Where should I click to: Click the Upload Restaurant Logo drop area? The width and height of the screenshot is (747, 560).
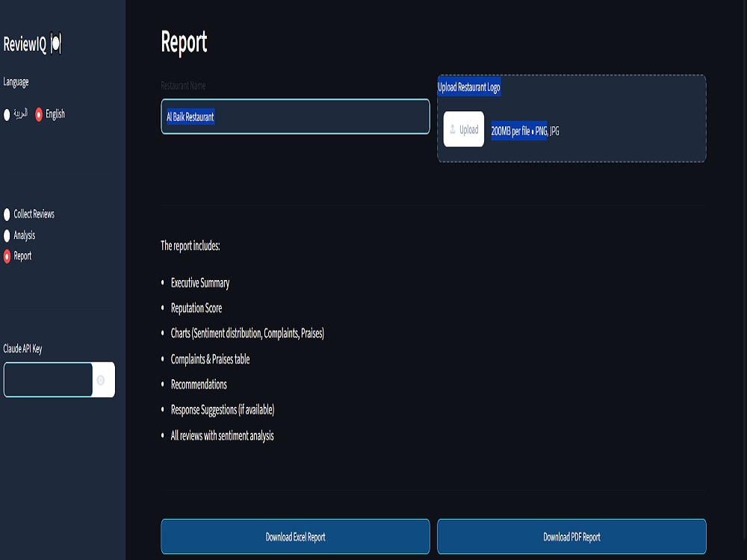coord(571,119)
